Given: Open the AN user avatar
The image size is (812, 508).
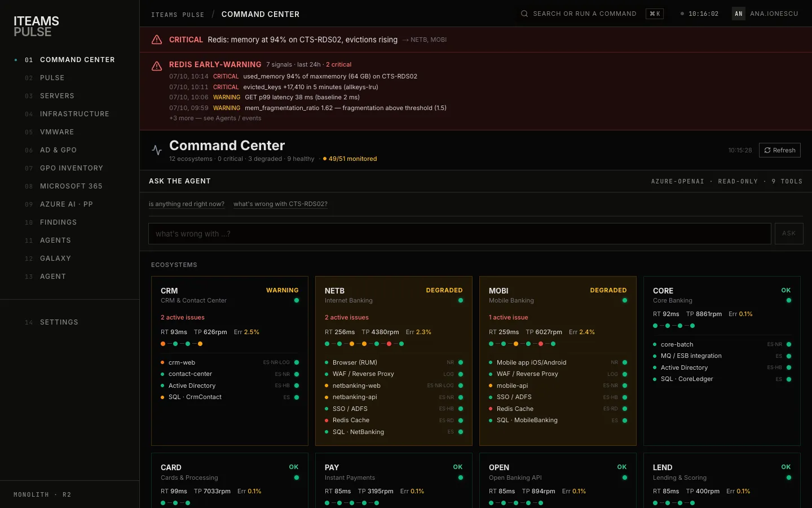Looking at the screenshot, I should point(739,14).
